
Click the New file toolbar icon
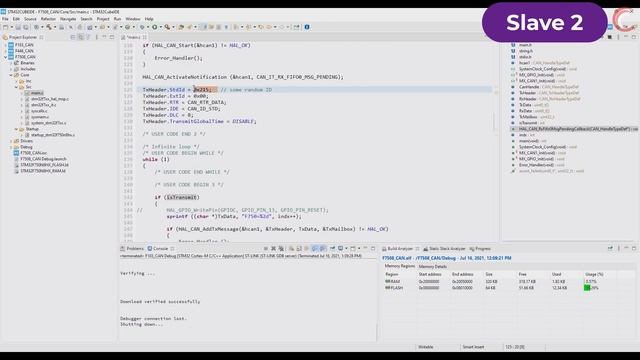(5, 27)
